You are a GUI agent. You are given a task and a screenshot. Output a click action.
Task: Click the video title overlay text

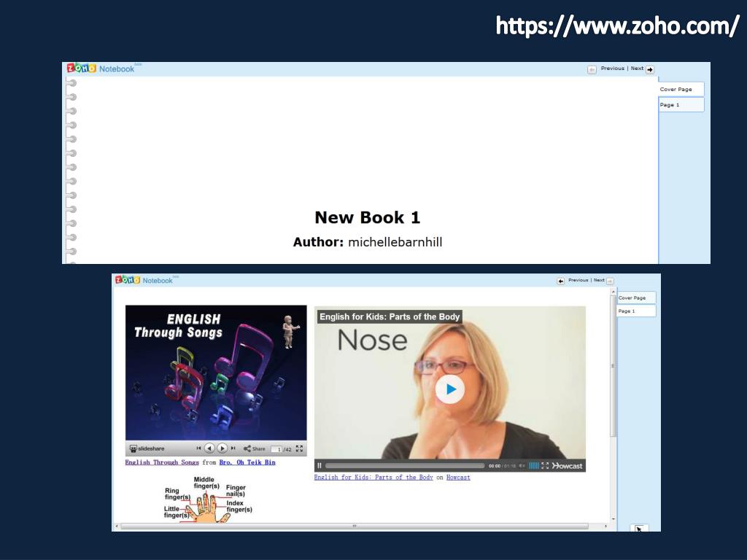390,316
